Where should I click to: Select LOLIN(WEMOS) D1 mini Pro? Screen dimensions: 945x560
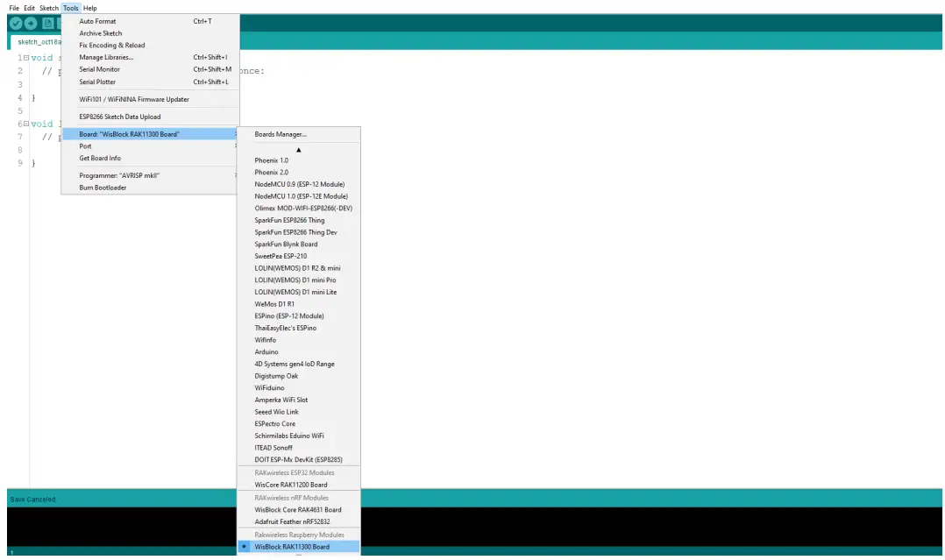click(x=299, y=280)
